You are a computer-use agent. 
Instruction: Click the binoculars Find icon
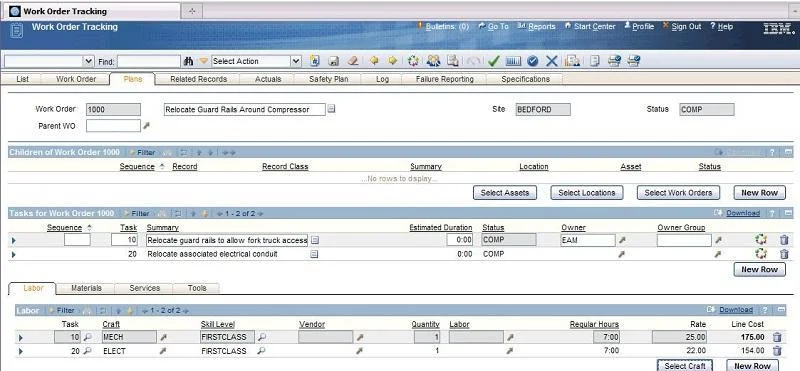pos(188,61)
